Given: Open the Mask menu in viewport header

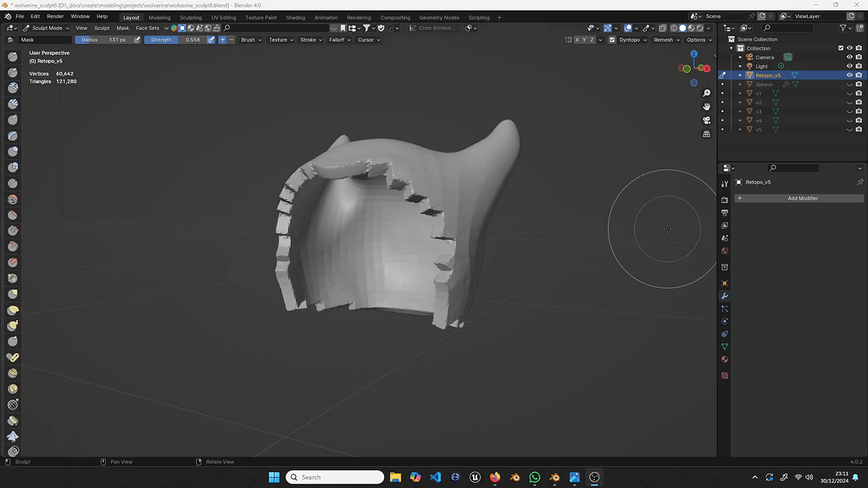Looking at the screenshot, I should click(x=122, y=28).
